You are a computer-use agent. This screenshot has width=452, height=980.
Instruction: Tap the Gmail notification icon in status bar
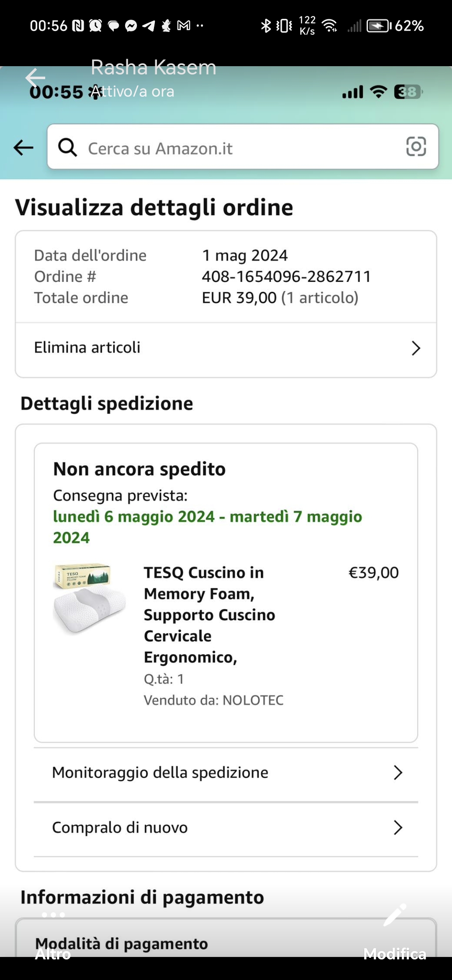tap(184, 26)
